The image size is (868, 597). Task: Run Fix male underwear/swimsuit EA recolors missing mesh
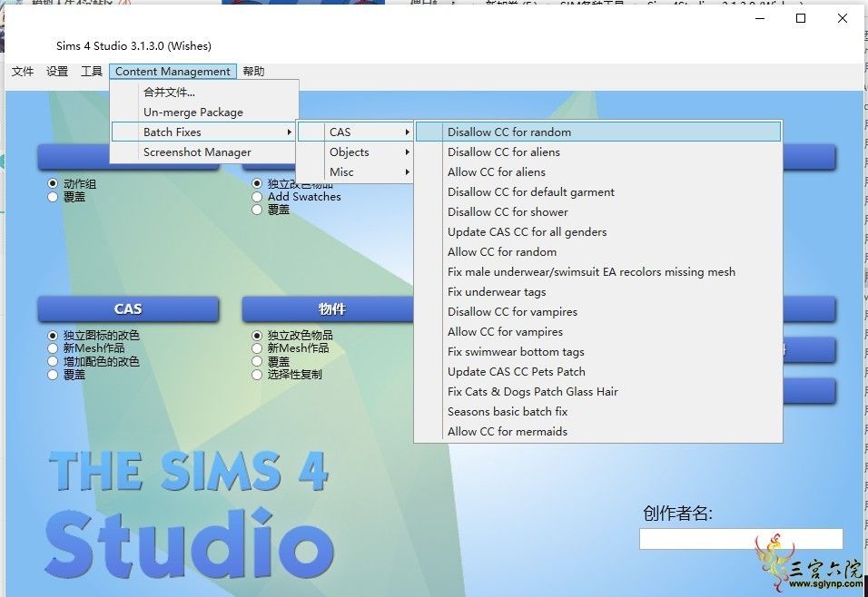[598, 271]
